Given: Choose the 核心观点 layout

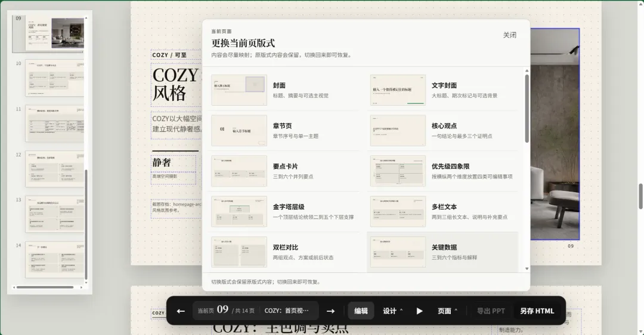Looking at the screenshot, I should pyautogui.click(x=442, y=130).
